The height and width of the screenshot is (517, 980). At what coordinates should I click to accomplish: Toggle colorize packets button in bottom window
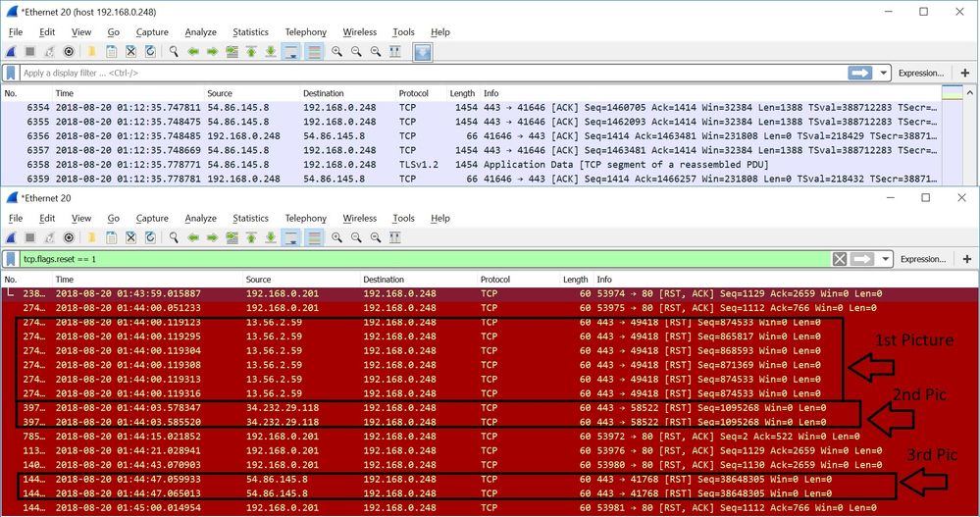(x=314, y=237)
